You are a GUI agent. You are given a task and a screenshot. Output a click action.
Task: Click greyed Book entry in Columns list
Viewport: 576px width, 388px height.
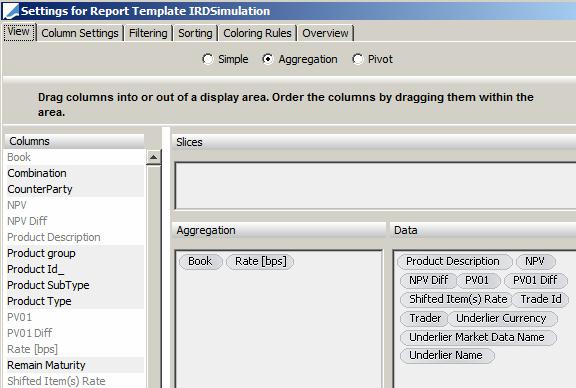point(75,157)
